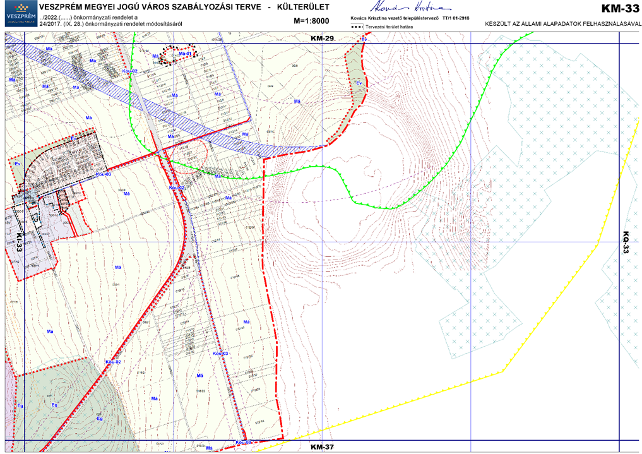Click the planner's signature in the header
Viewport: 642px width, 454px height.
click(x=383, y=8)
